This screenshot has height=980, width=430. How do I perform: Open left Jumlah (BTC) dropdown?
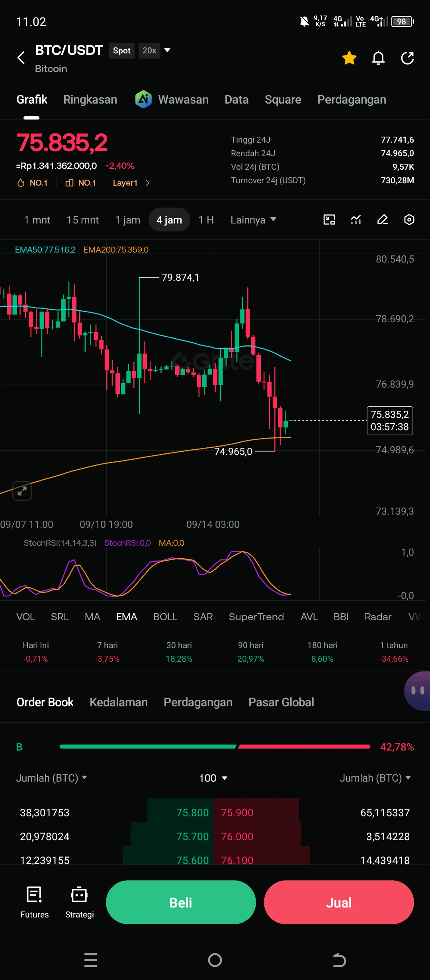tap(51, 778)
